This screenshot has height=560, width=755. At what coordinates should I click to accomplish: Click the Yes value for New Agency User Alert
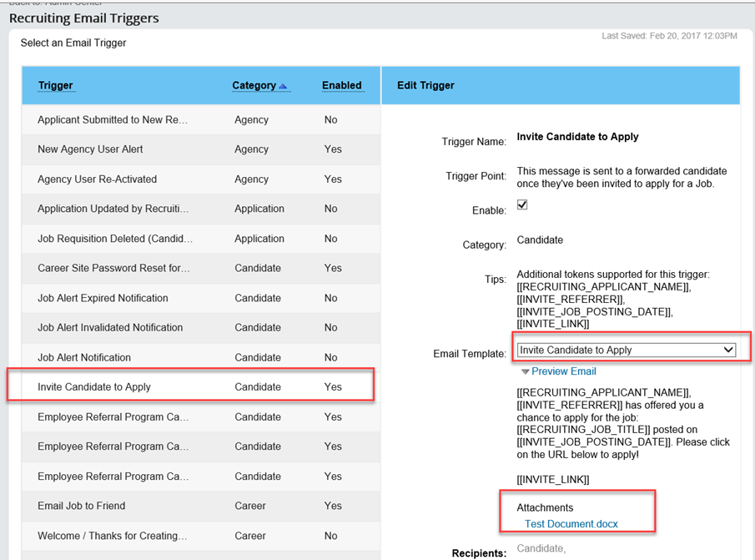pyautogui.click(x=333, y=149)
